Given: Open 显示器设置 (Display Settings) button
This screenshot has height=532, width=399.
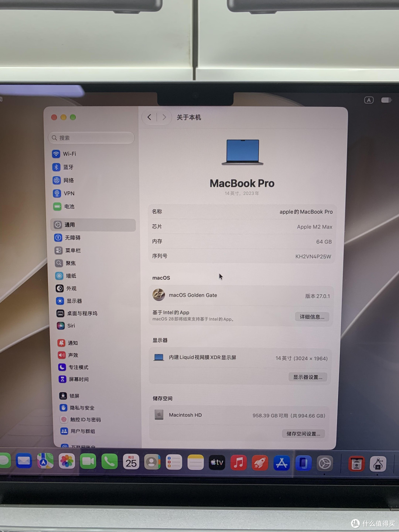Looking at the screenshot, I should pos(308,377).
